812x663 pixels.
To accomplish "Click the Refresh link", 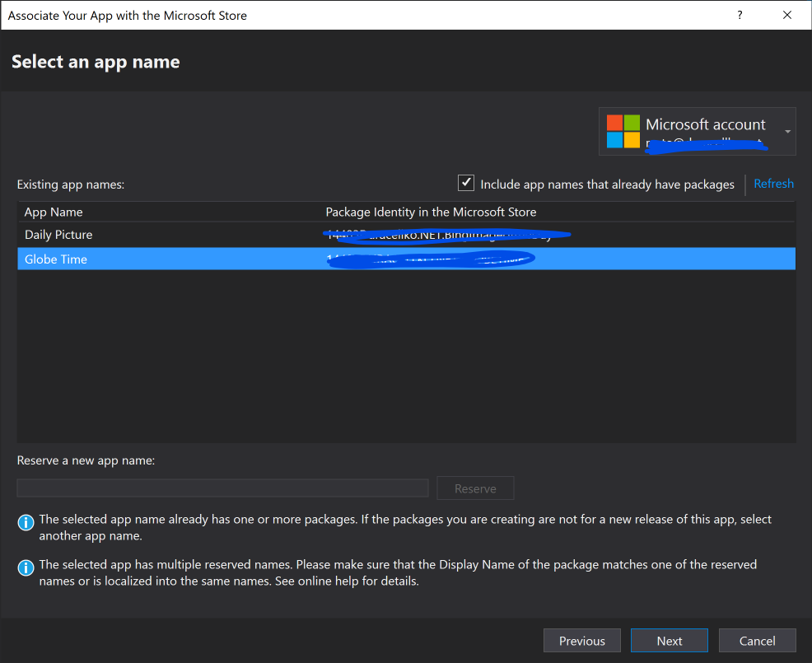I will click(773, 184).
